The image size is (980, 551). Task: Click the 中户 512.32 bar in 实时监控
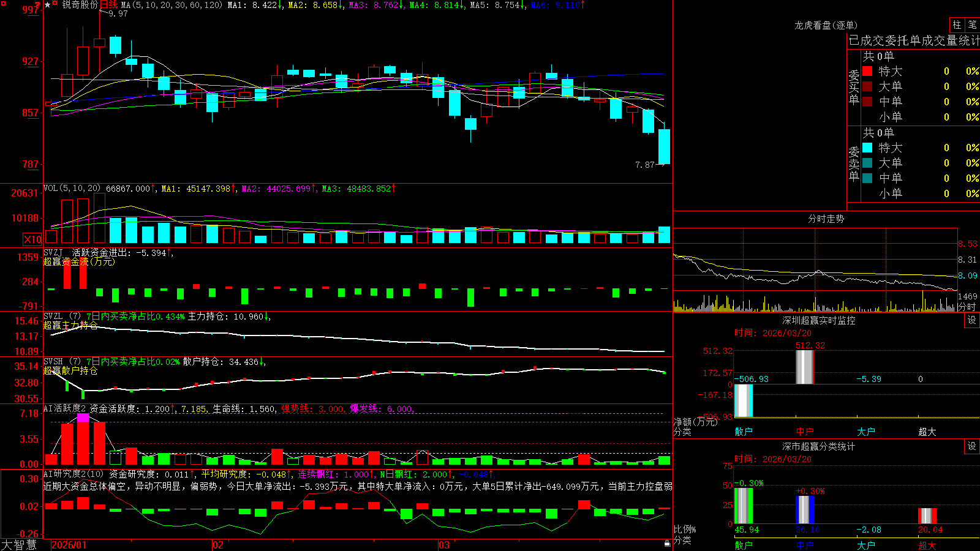(804, 367)
